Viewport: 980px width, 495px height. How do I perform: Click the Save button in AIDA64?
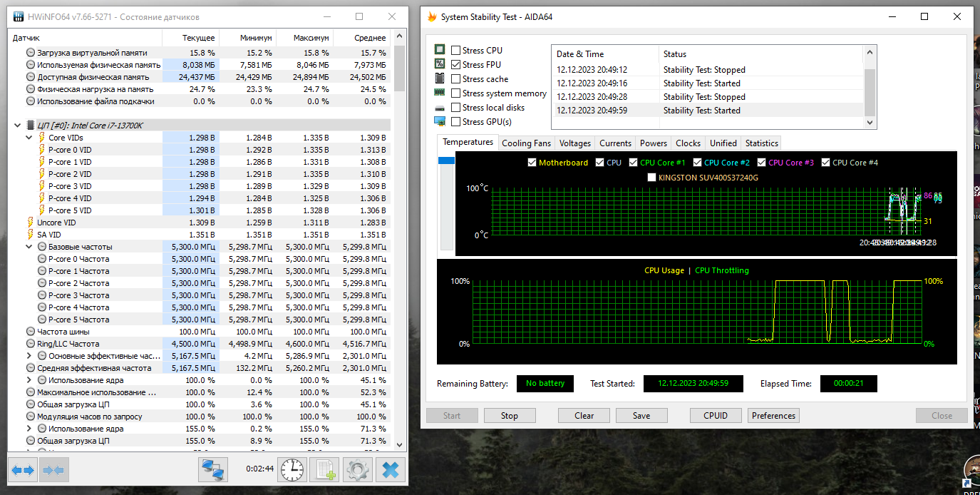tap(641, 415)
